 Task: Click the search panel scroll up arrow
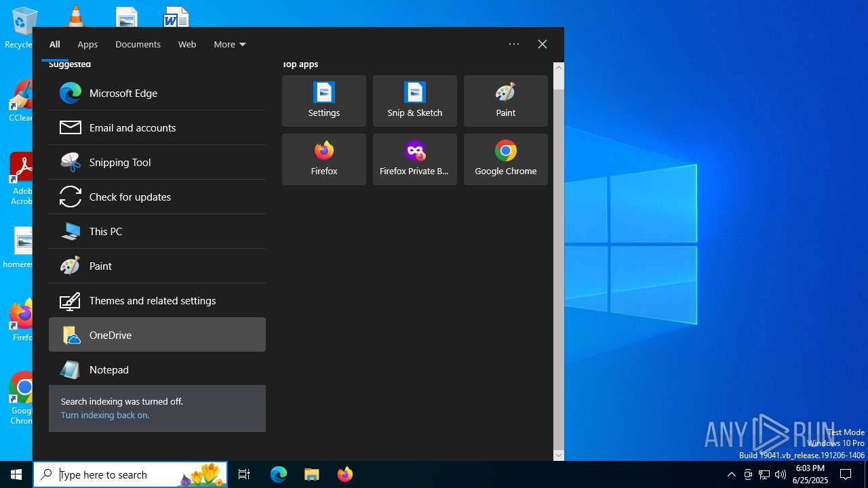pyautogui.click(x=559, y=67)
